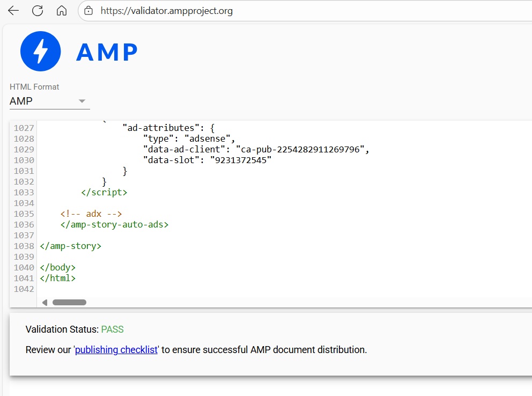Click the AMP lightning bolt logo
The height and width of the screenshot is (396, 532).
click(41, 51)
